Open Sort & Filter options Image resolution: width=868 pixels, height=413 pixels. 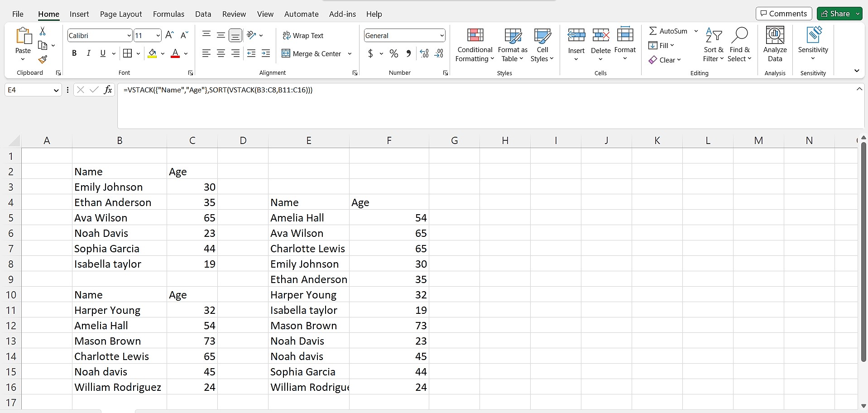[714, 45]
